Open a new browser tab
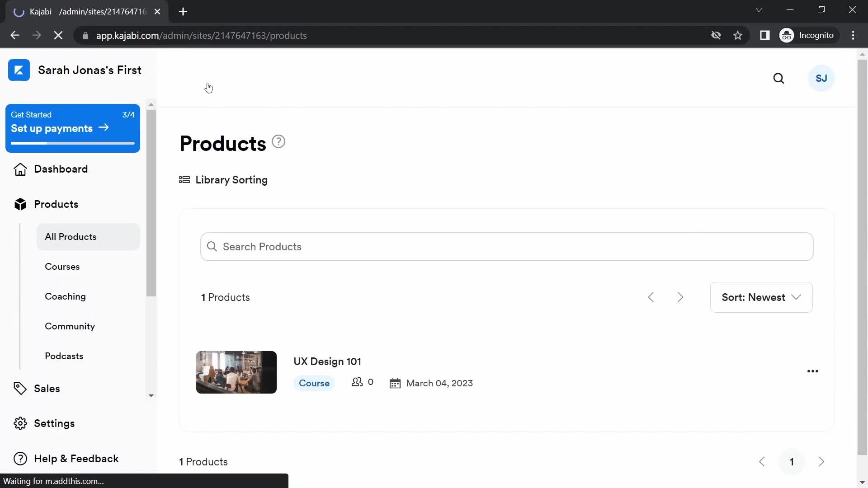 point(183,12)
